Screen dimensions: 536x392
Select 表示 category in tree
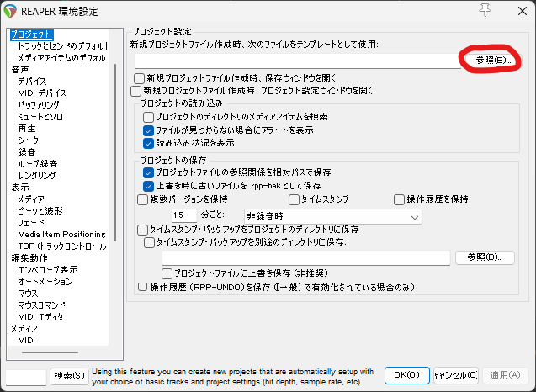20,188
